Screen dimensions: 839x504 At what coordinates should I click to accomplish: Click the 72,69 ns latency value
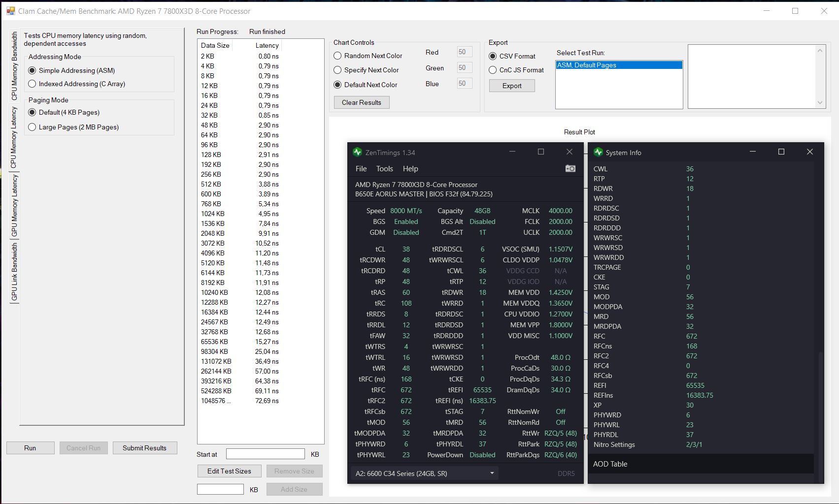pos(267,401)
